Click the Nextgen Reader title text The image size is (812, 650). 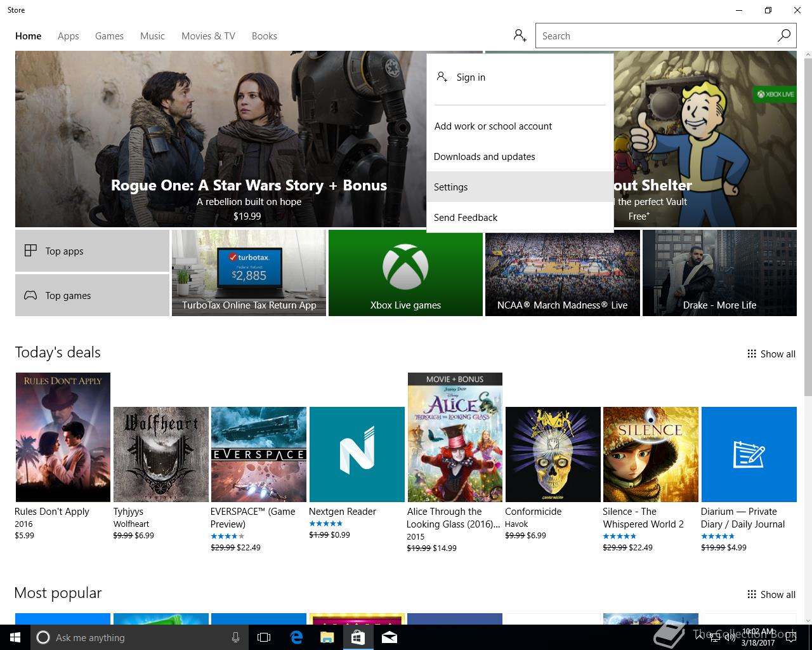343,512
